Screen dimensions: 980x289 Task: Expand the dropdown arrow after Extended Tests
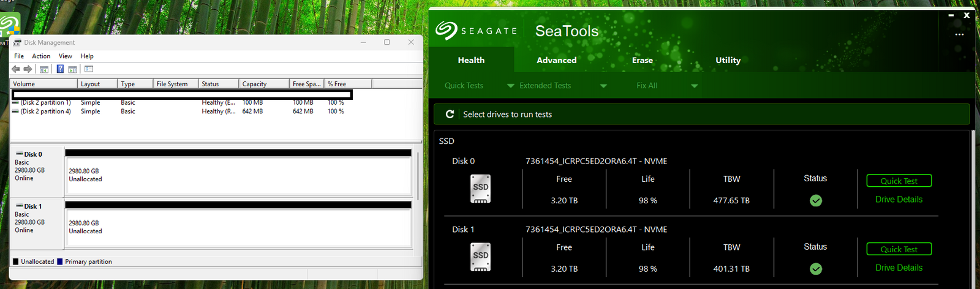click(x=603, y=86)
